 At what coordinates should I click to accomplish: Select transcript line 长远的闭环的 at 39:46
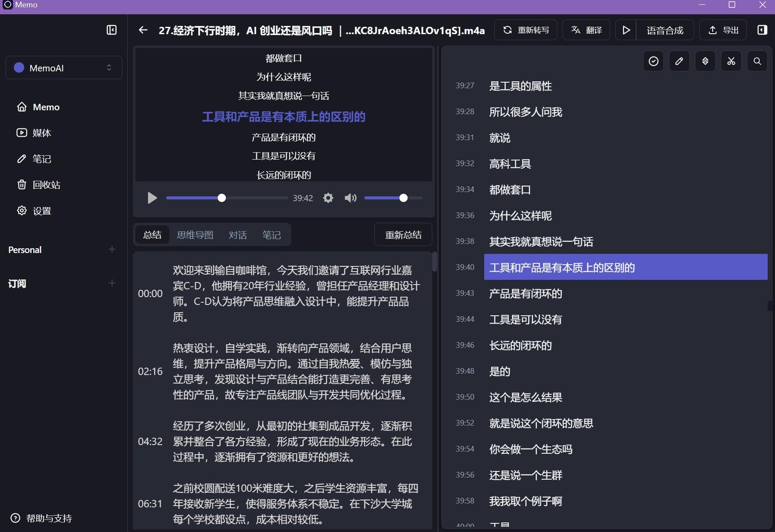521,346
